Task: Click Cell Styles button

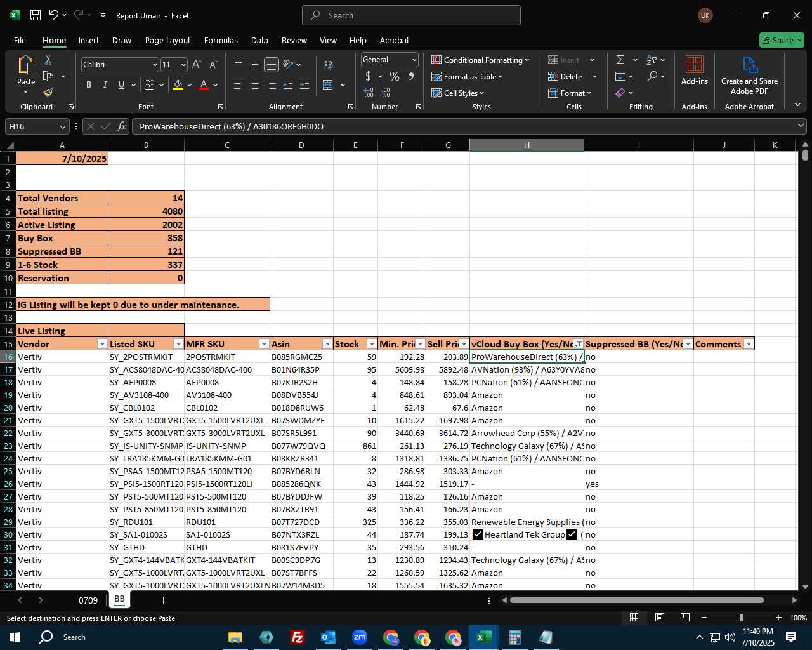Action: coord(458,93)
